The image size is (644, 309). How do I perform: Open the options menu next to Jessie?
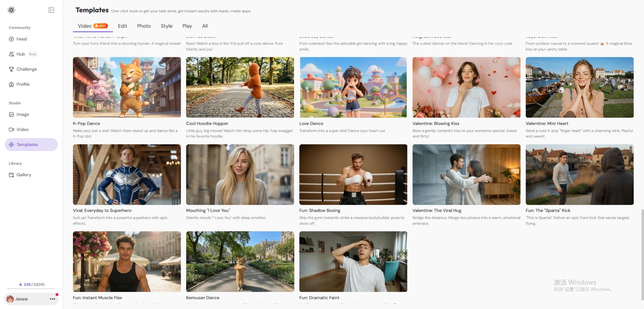(x=52, y=299)
